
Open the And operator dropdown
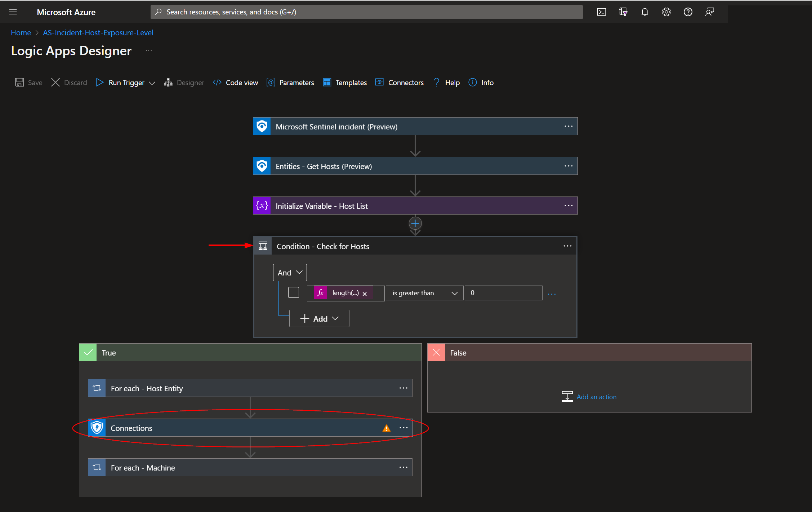pyautogui.click(x=290, y=273)
